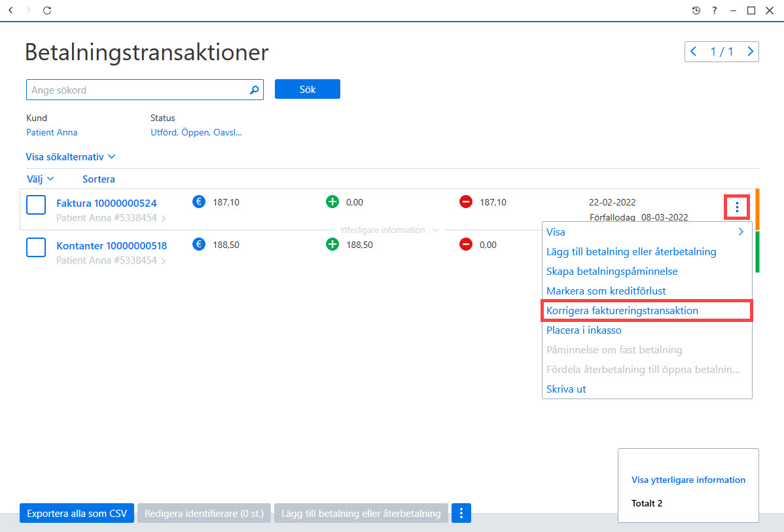784x532 pixels.
Task: Click disabled Fördela återbetalning till öppna betalnin...
Action: 643,370
